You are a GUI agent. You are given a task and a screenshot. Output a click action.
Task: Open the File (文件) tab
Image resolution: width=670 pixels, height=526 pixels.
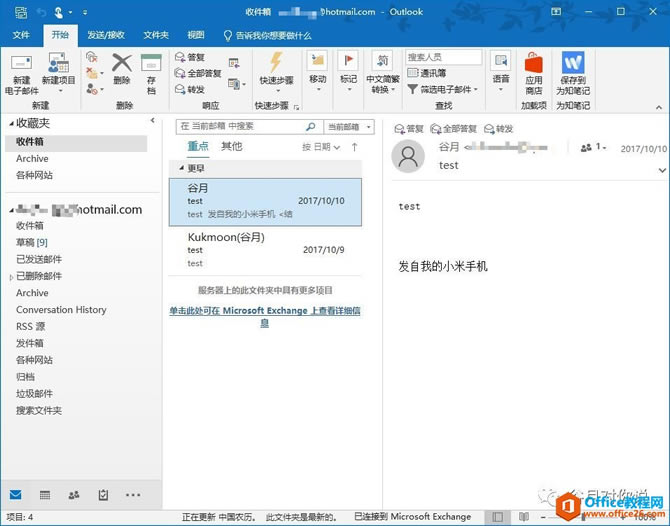(x=21, y=35)
